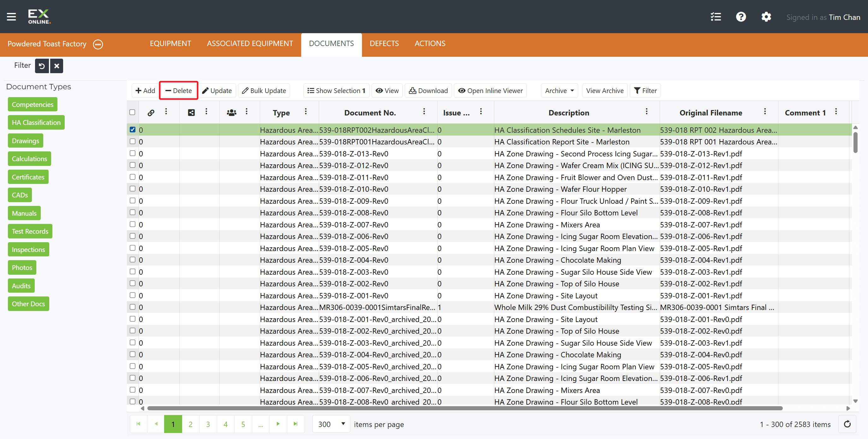Expand the Archive dropdown button
This screenshot has height=439, width=868.
click(559, 91)
